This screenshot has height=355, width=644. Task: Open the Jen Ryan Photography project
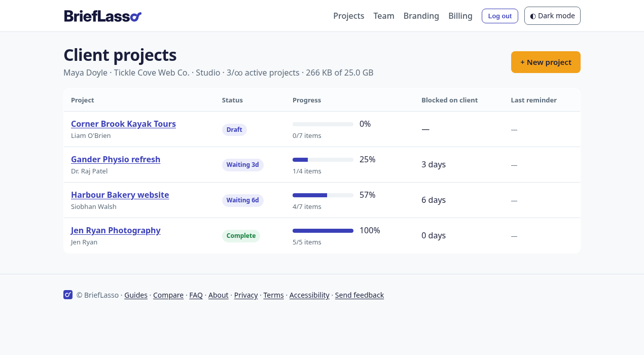pos(116,230)
